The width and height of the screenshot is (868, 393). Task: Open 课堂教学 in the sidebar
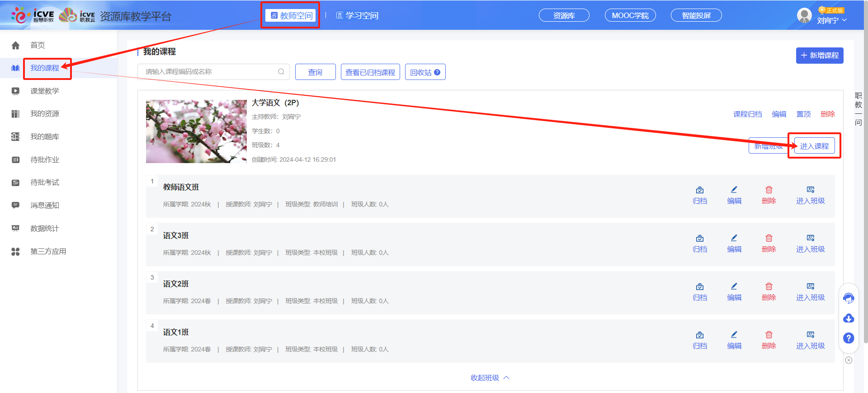point(44,91)
